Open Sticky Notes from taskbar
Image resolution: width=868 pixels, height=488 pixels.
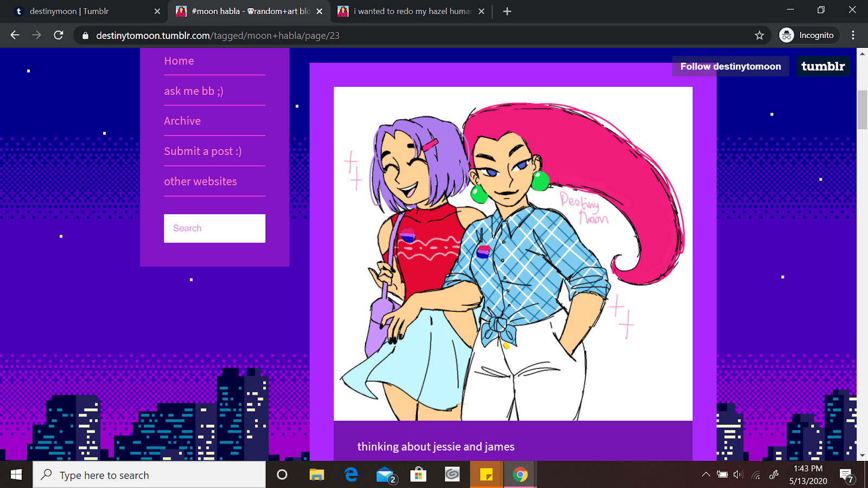tap(486, 475)
